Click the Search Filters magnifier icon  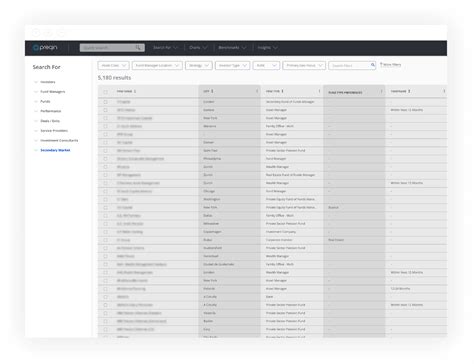point(373,65)
